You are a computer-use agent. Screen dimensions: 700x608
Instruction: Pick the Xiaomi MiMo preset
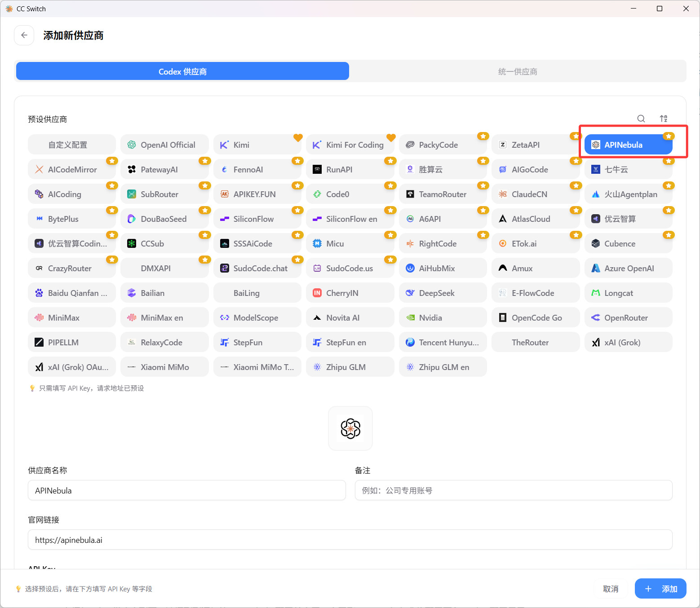click(x=164, y=367)
